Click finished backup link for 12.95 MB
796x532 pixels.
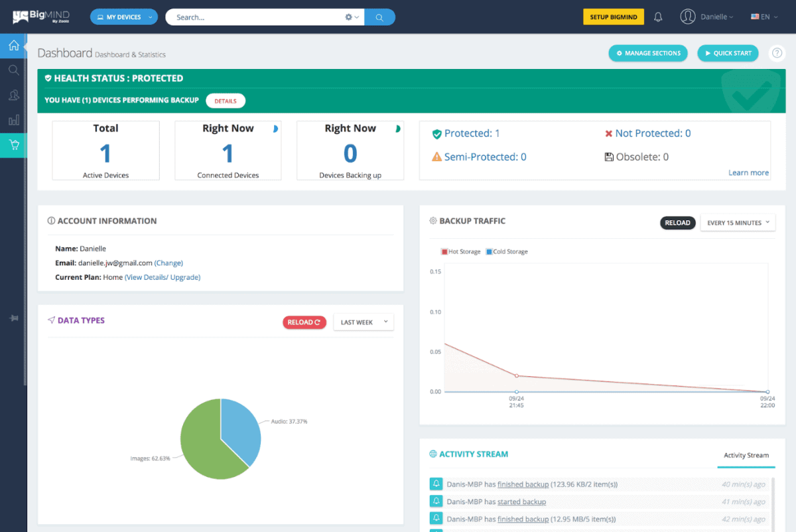[x=523, y=519]
